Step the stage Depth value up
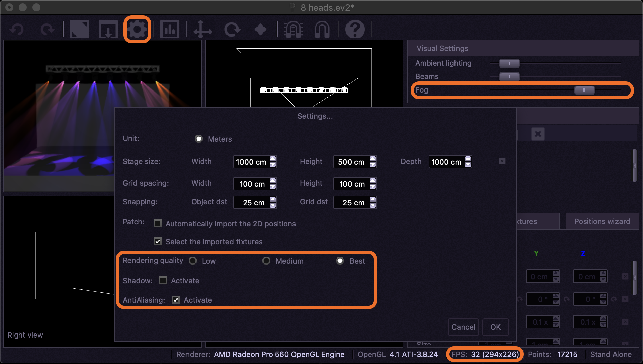The width and height of the screenshot is (643, 364). click(468, 159)
